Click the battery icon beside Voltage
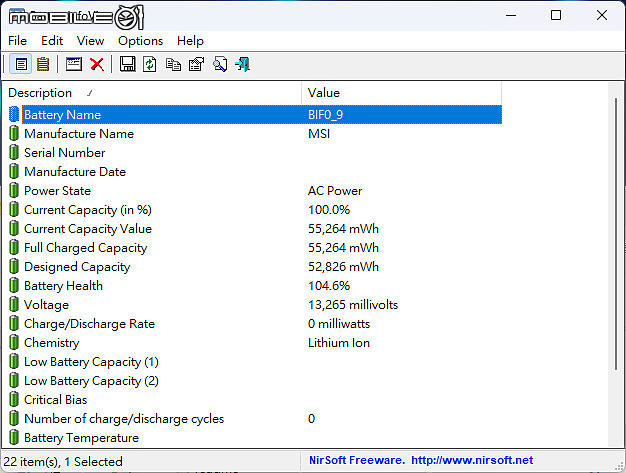Image resolution: width=626 pixels, height=473 pixels. (x=14, y=305)
